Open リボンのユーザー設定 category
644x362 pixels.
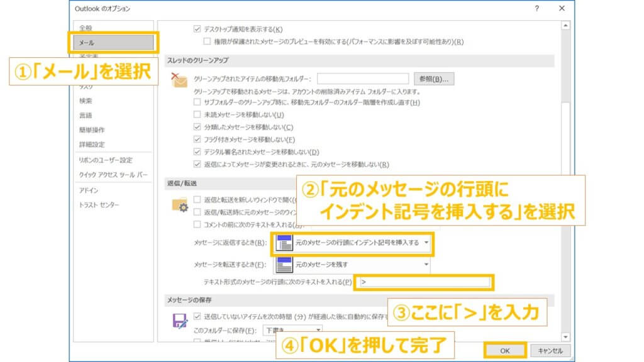pyautogui.click(x=106, y=160)
